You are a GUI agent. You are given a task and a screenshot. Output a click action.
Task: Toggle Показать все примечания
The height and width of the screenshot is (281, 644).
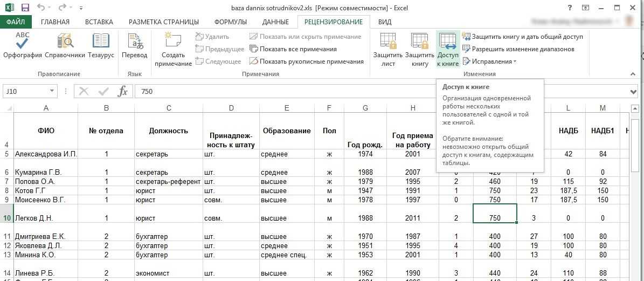click(293, 49)
